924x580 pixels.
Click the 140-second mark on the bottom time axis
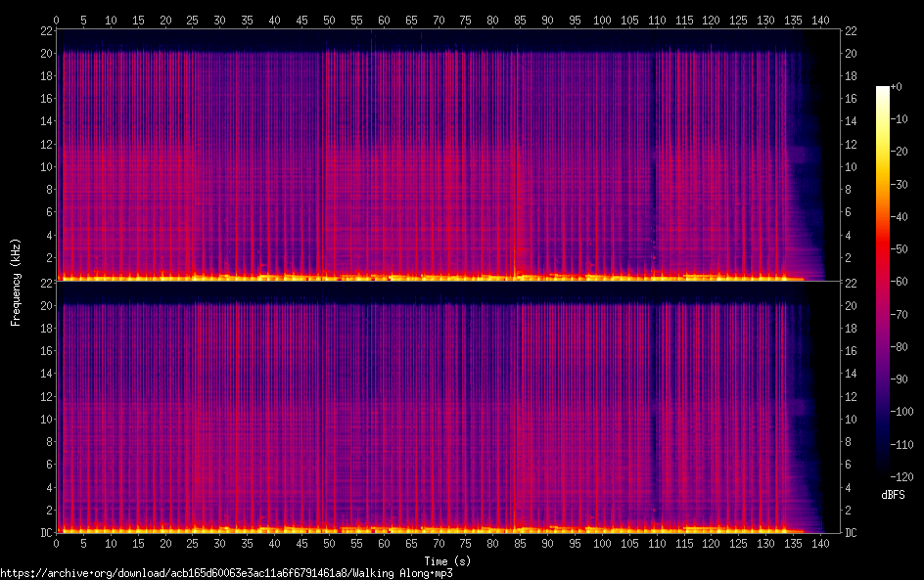tap(818, 544)
